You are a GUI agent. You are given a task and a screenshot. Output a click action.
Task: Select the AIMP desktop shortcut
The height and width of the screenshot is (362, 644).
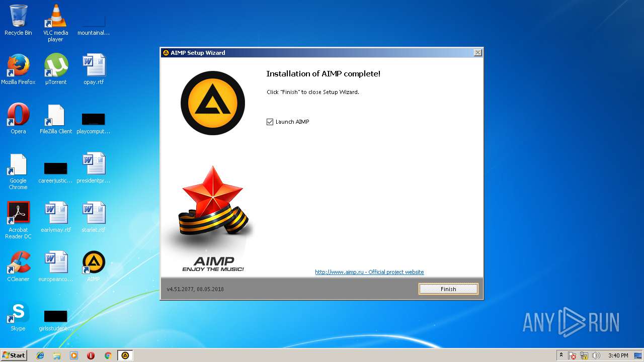94,266
